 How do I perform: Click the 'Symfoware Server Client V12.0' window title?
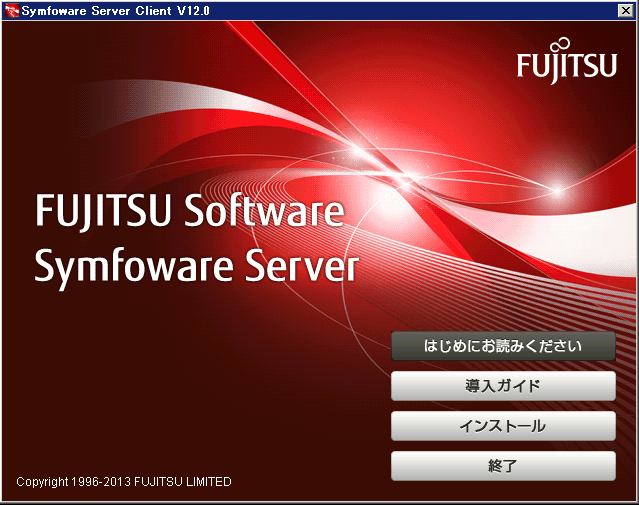pyautogui.click(x=116, y=11)
